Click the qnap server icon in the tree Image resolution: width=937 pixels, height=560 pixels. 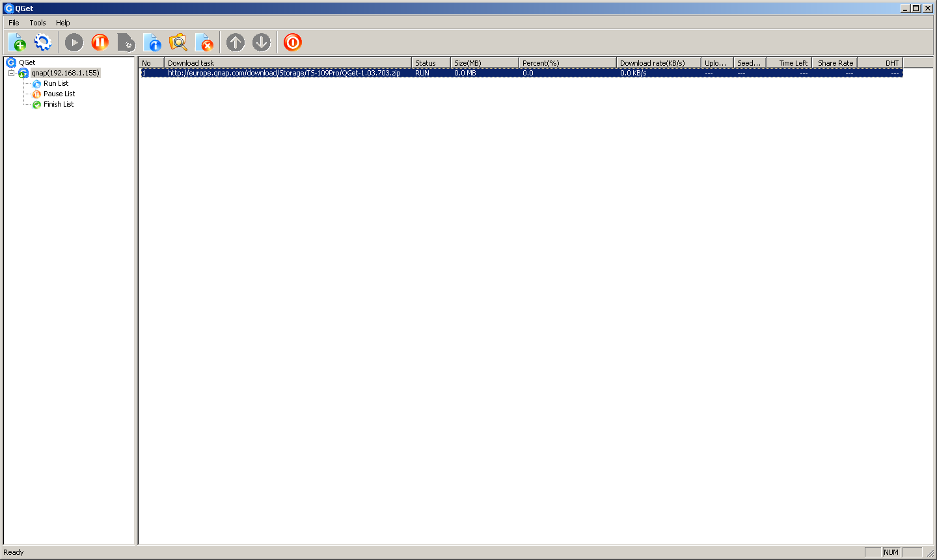point(23,73)
